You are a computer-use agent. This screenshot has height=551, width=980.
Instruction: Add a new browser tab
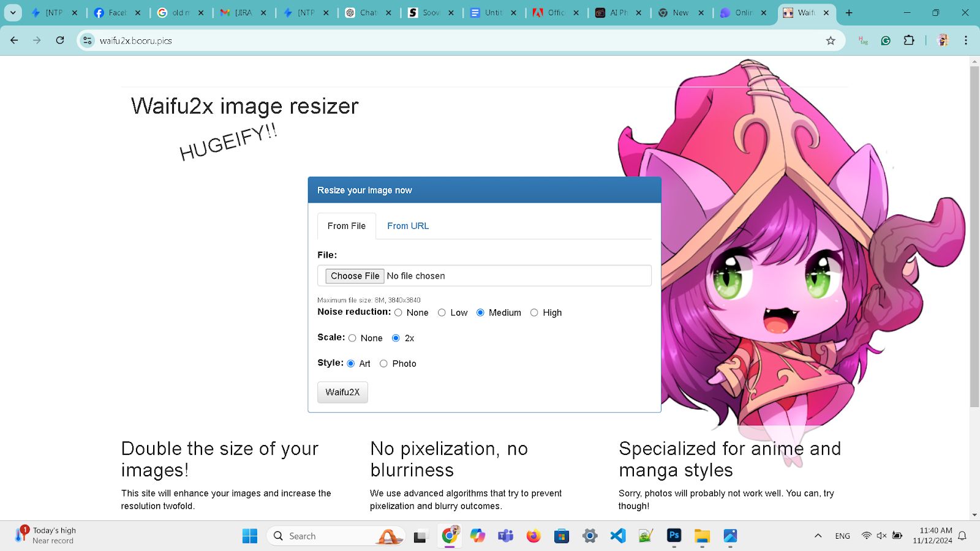[x=849, y=12]
